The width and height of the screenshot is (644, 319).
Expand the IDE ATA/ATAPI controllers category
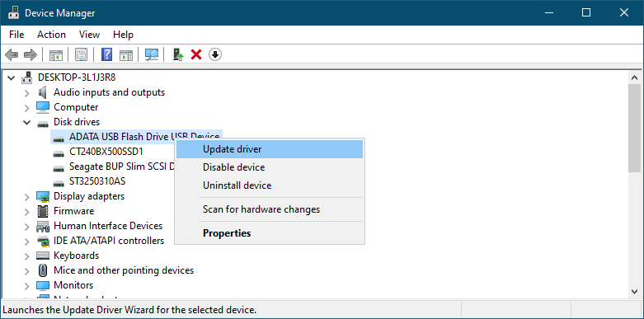pos(27,241)
